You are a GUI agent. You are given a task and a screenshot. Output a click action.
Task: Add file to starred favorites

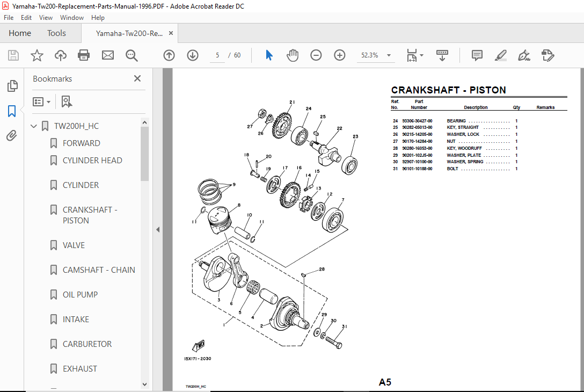pyautogui.click(x=37, y=55)
